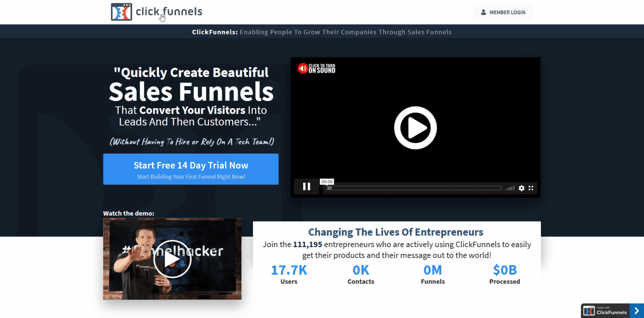Open the video settings gear
This screenshot has width=644, height=318.
point(521,188)
